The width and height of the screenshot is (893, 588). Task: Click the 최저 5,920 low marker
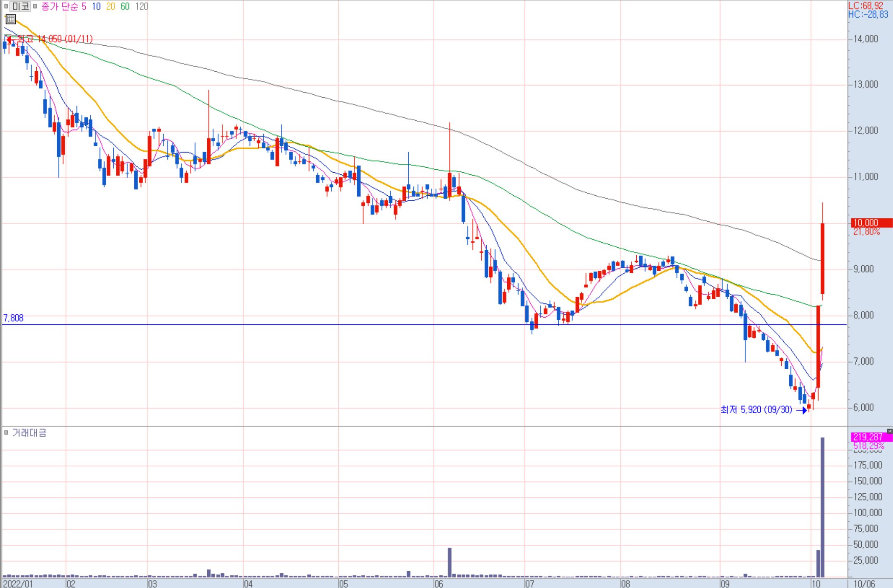[x=756, y=410]
